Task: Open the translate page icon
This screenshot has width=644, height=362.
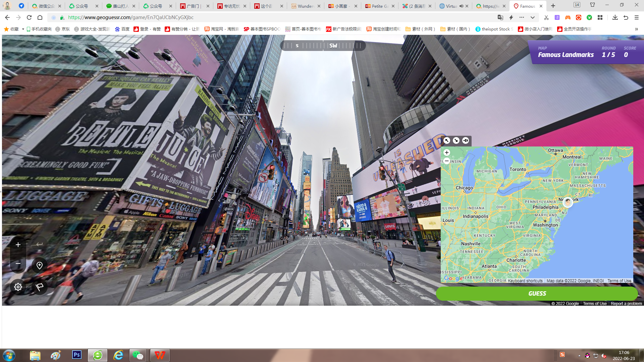Action: pos(500,17)
